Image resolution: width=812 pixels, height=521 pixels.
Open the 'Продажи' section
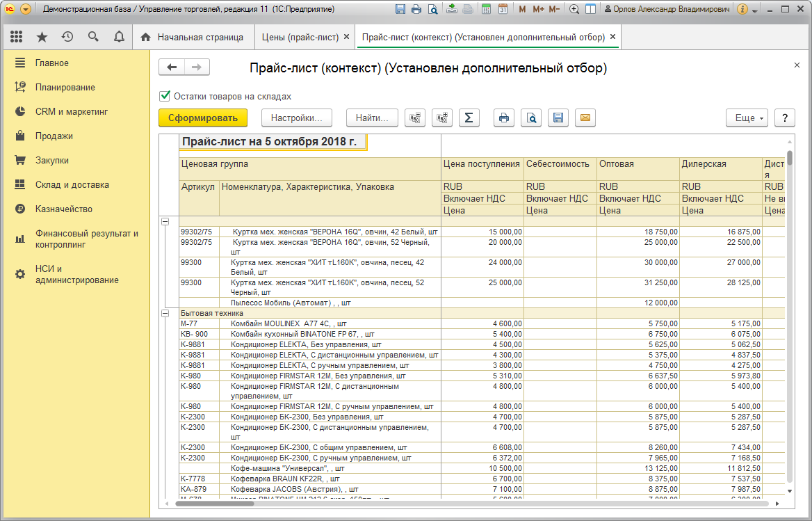coord(54,136)
